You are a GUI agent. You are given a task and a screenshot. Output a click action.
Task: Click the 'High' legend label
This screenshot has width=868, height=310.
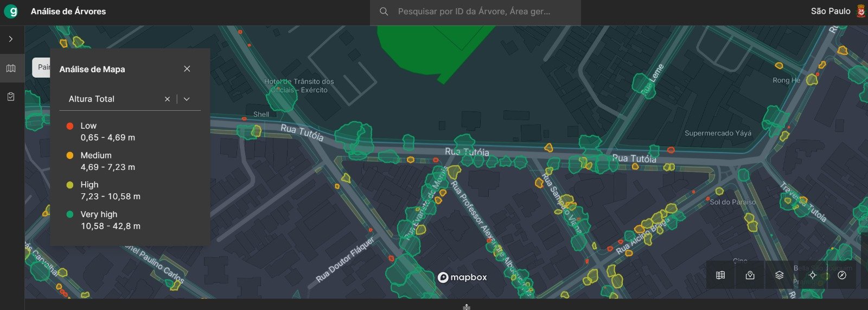90,185
